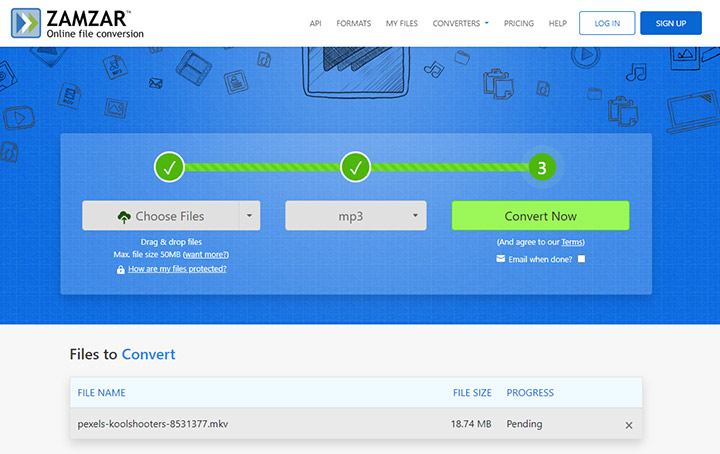Open the Help menu item

[x=558, y=23]
